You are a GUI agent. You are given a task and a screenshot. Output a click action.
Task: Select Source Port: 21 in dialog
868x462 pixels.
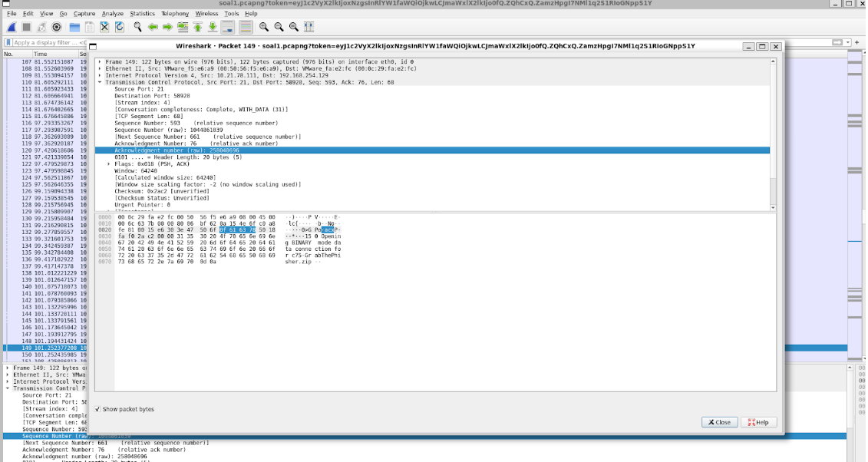138,89
